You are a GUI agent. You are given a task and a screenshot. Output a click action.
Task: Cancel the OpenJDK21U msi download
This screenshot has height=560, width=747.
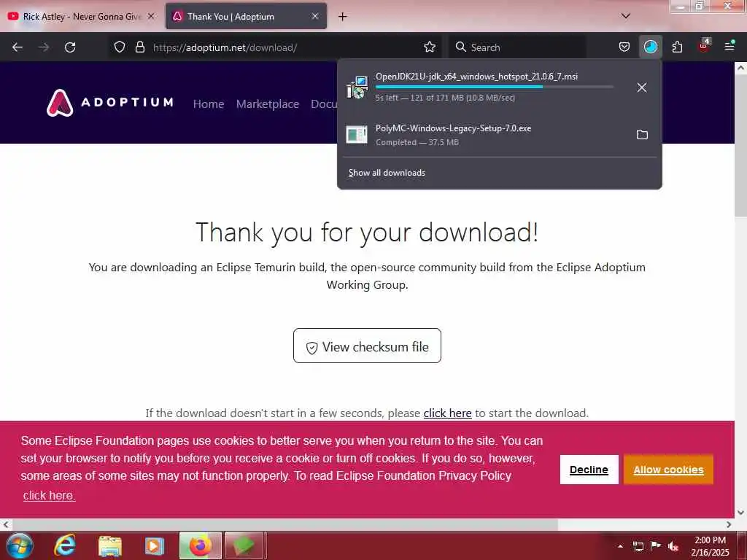(x=642, y=87)
